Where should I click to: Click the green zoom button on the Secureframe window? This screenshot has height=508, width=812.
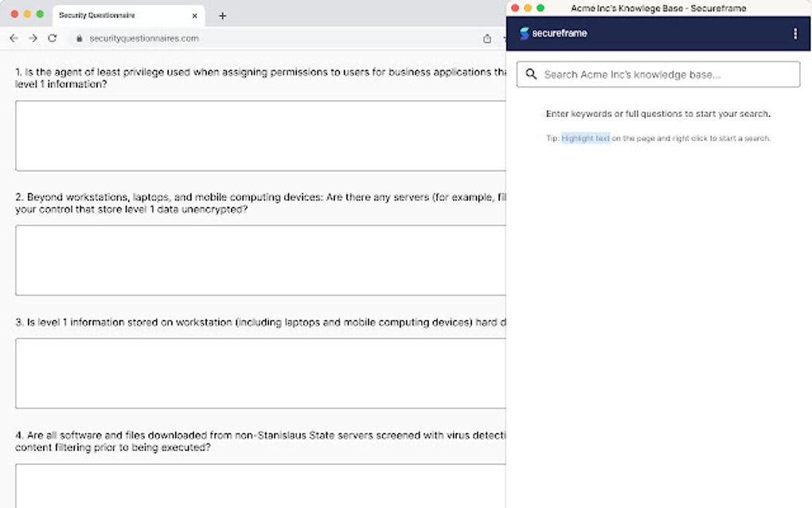(539, 7)
